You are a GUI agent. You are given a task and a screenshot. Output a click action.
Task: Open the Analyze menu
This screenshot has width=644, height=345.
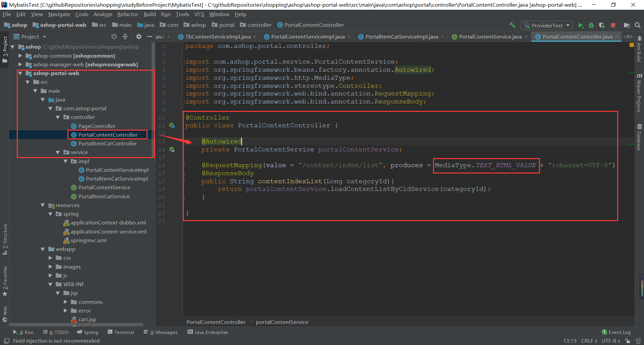pos(103,14)
